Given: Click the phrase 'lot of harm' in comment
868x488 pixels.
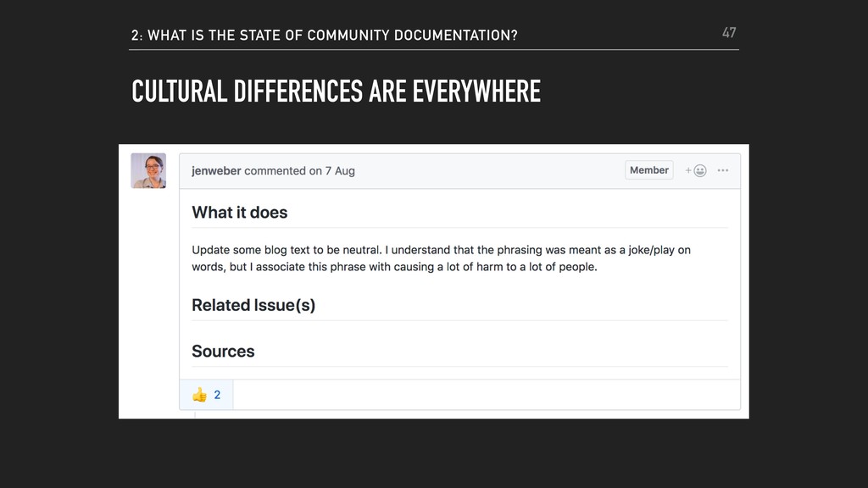Looking at the screenshot, I should pyautogui.click(x=474, y=267).
